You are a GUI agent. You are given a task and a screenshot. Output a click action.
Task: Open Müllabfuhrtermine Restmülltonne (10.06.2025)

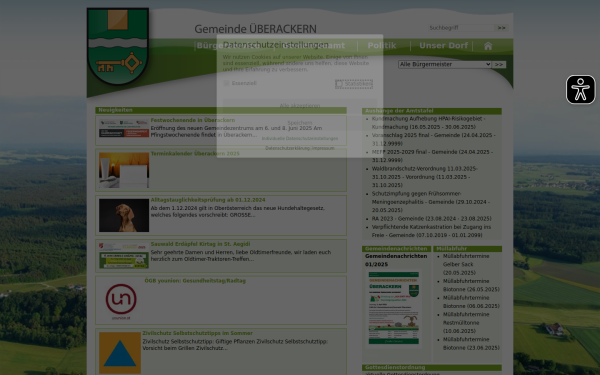[466, 323]
